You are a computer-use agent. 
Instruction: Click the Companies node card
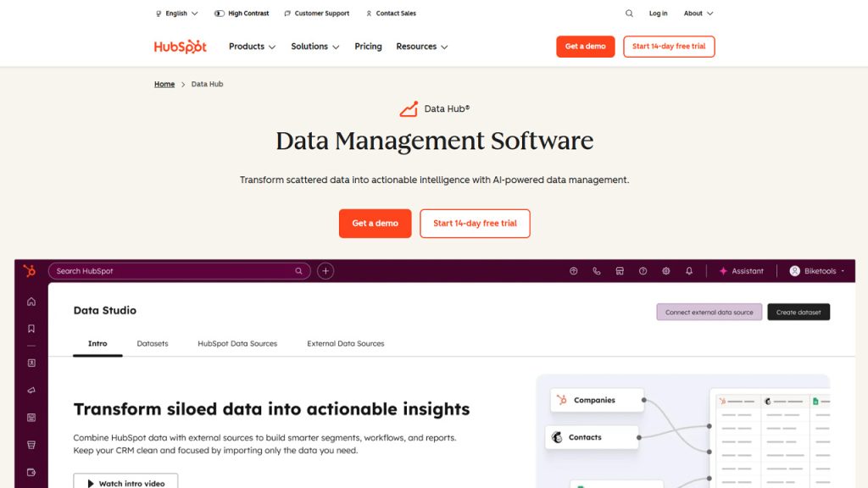[x=598, y=400]
